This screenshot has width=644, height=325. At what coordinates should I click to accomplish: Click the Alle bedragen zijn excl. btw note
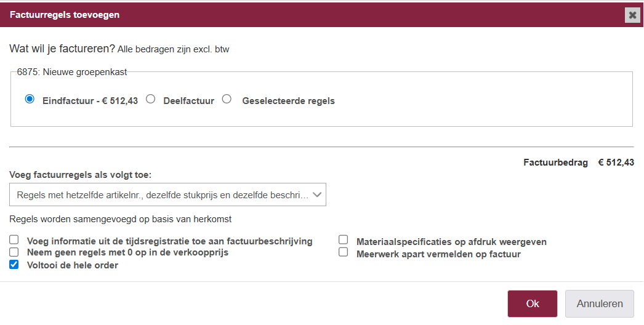tap(173, 49)
